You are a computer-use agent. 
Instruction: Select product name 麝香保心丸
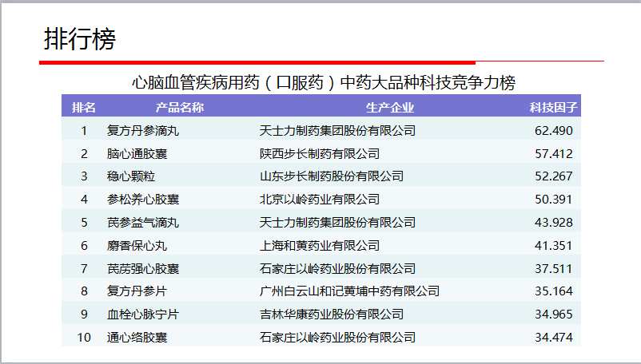(137, 246)
